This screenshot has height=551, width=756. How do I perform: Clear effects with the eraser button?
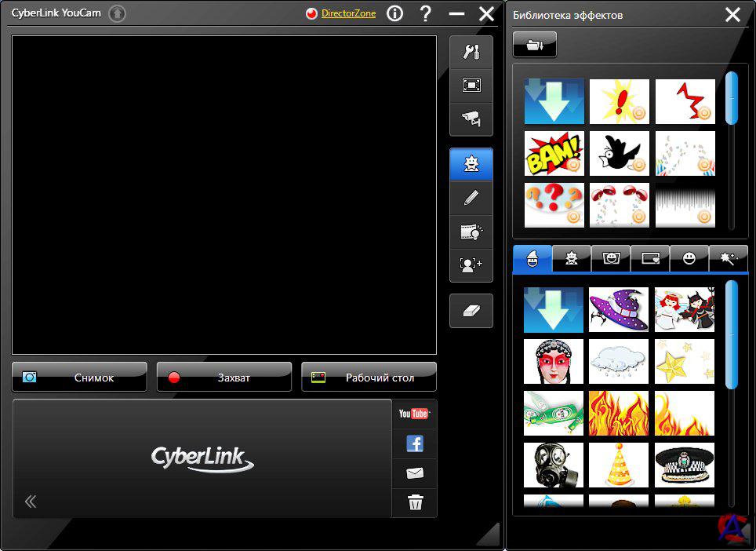(471, 311)
